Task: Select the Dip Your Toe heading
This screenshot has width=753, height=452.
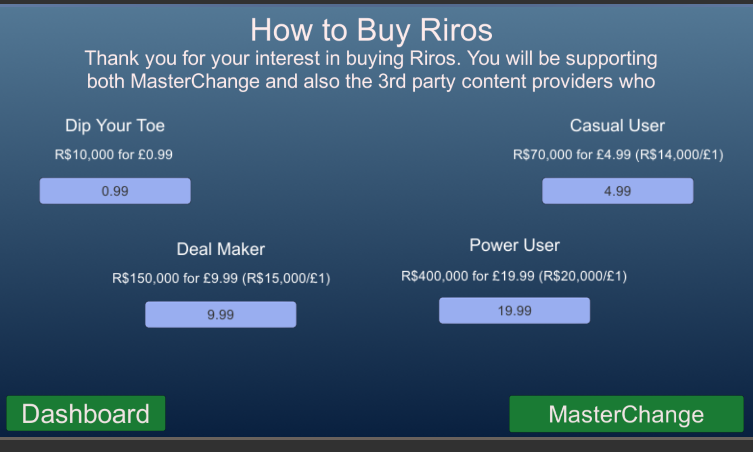Action: tap(115, 126)
